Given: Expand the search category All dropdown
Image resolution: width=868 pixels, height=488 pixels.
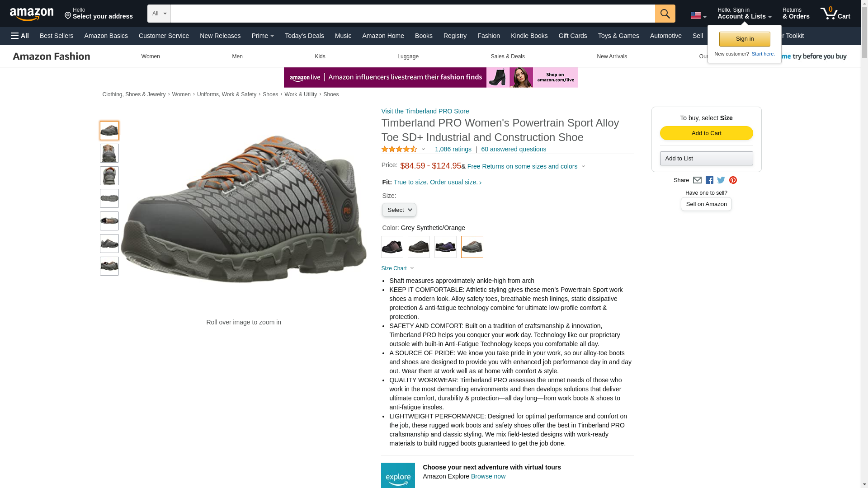Looking at the screenshot, I should (159, 14).
